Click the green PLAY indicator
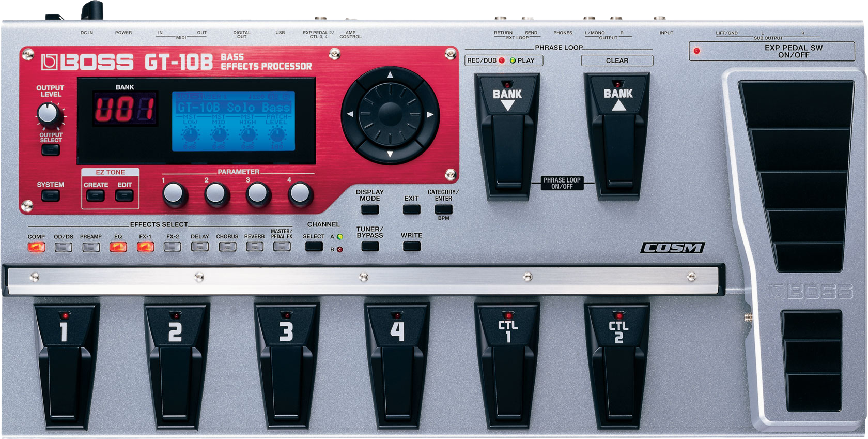 point(513,60)
